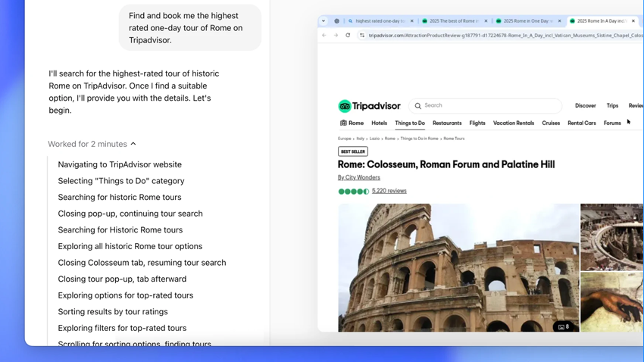Screen dimensions: 644x362
Task: Click the Rome breadcrumb link
Action: coord(389,139)
